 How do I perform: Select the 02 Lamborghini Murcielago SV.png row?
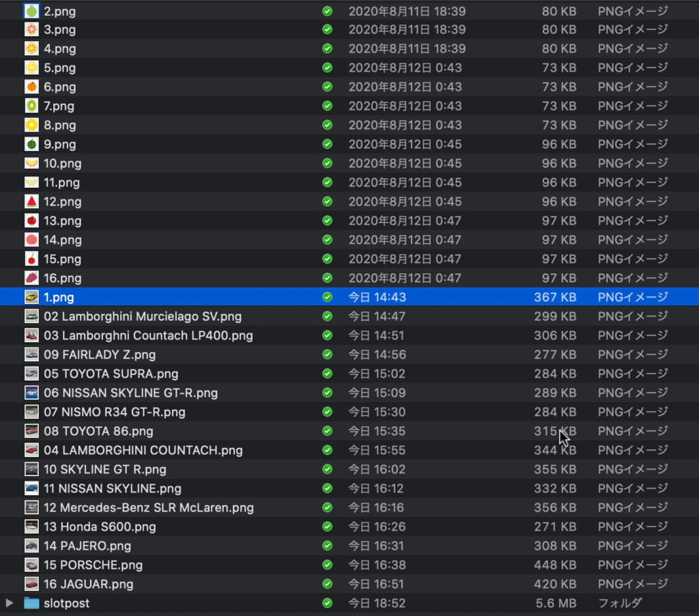142,316
